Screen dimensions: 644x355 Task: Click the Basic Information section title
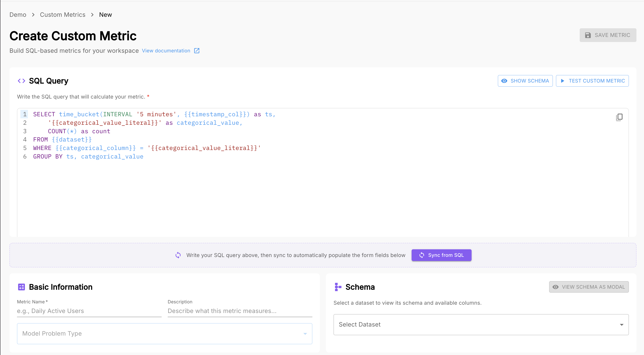tap(61, 287)
